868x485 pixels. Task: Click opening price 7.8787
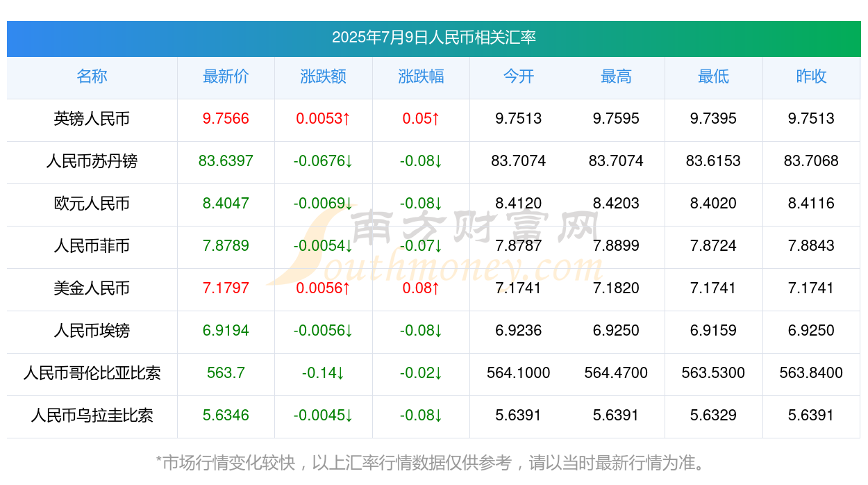click(519, 246)
